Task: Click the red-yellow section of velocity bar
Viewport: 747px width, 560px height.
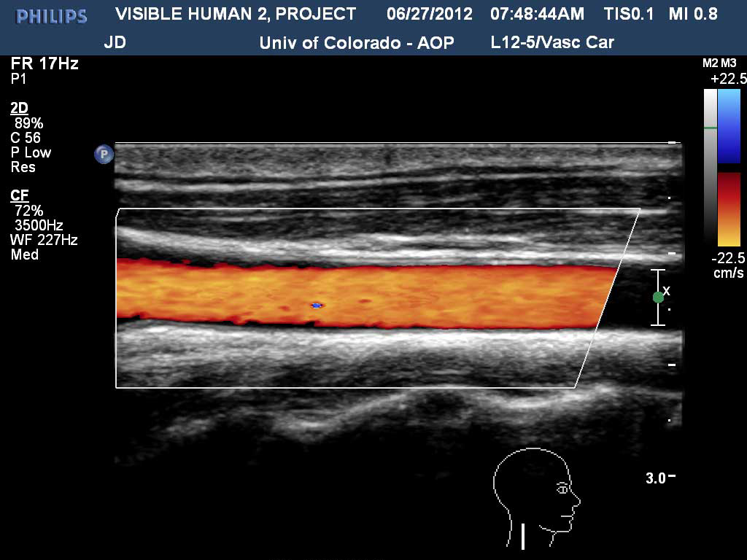Action: click(729, 209)
